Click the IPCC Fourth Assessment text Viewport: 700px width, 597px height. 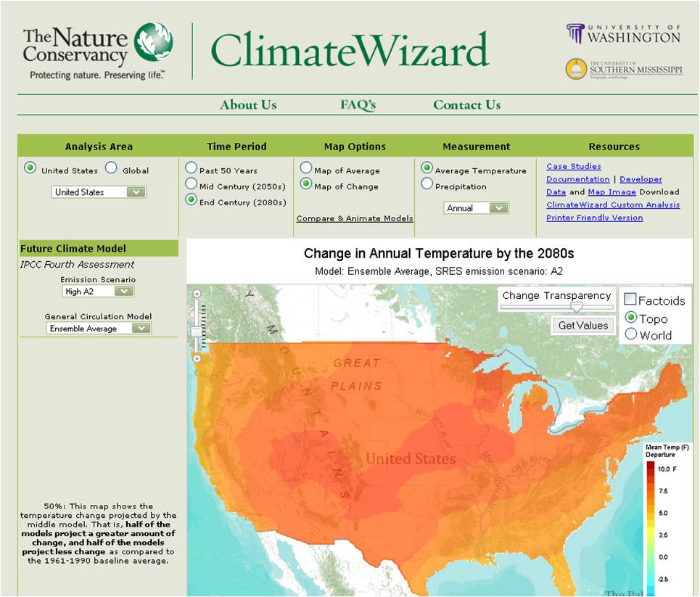pyautogui.click(x=77, y=264)
